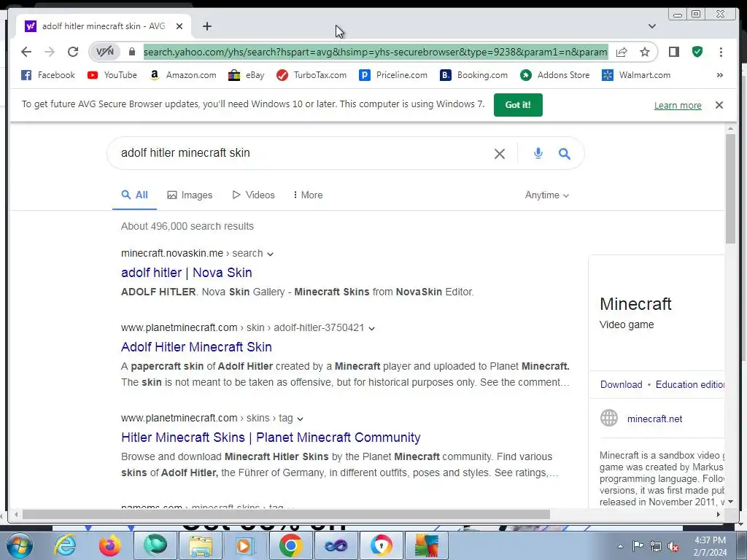
Task: Launch Internet Explorer from the taskbar
Action: (x=65, y=545)
